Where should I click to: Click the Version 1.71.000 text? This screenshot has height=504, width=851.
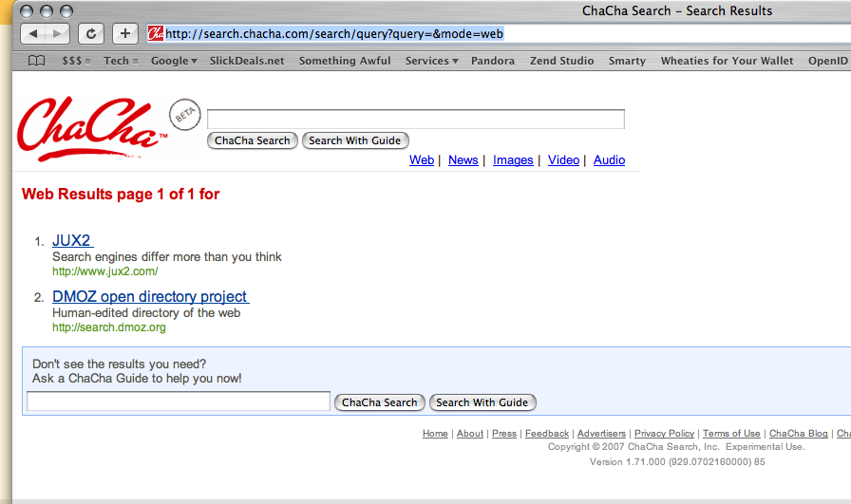click(x=677, y=462)
